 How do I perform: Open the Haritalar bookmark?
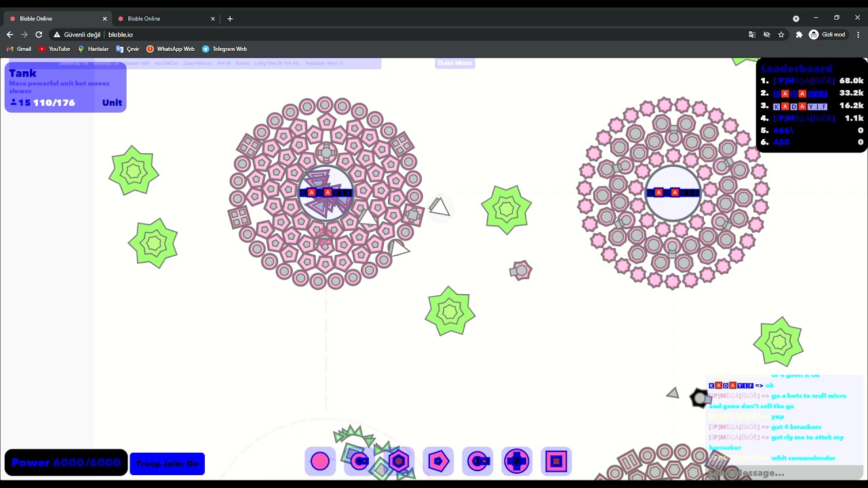click(x=93, y=49)
